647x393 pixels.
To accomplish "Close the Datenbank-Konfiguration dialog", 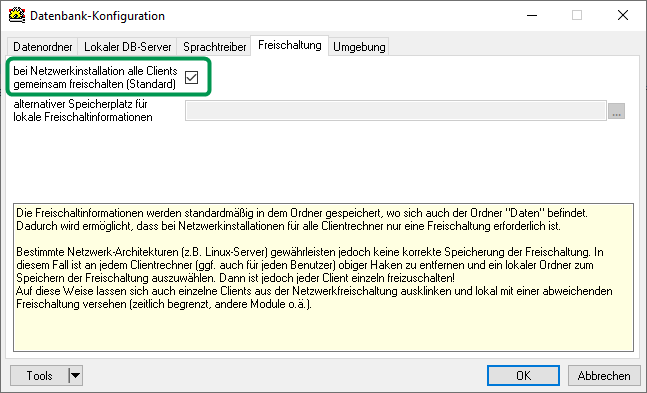I will [x=623, y=16].
